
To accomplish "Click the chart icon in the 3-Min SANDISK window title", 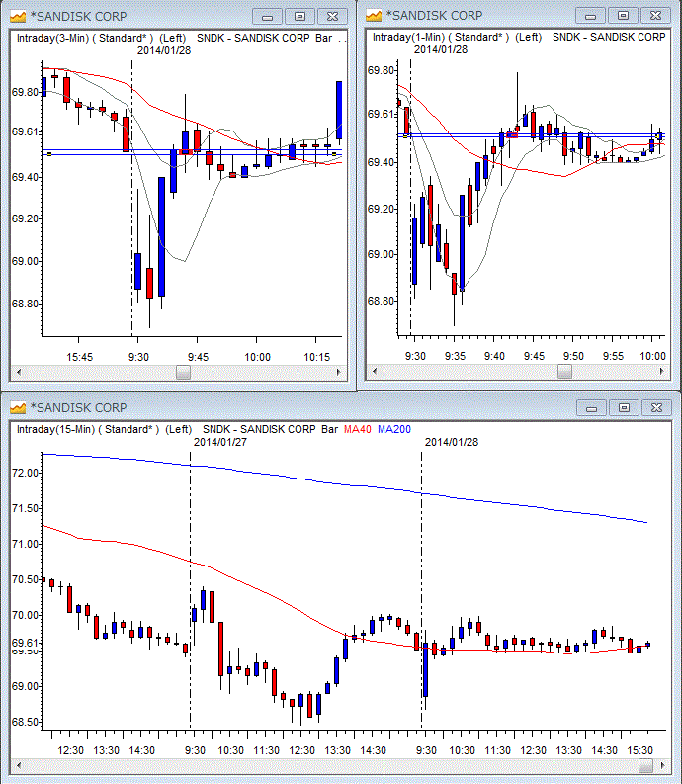I will pos(18,17).
